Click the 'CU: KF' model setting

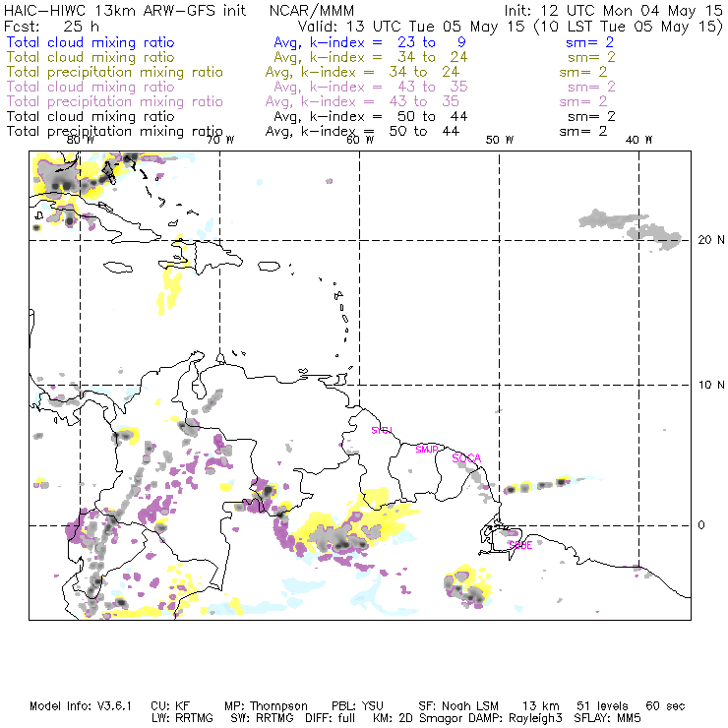coord(170,706)
